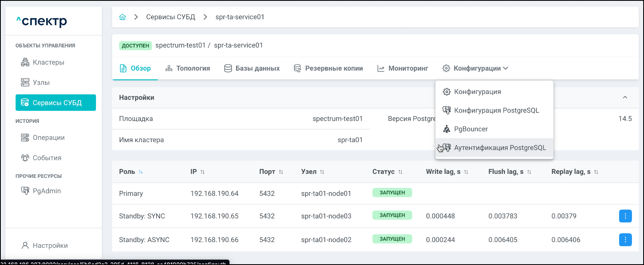Screen dimensions: 644x265
Task: Open Настройки at sidebar bottom
Action: pos(50,245)
